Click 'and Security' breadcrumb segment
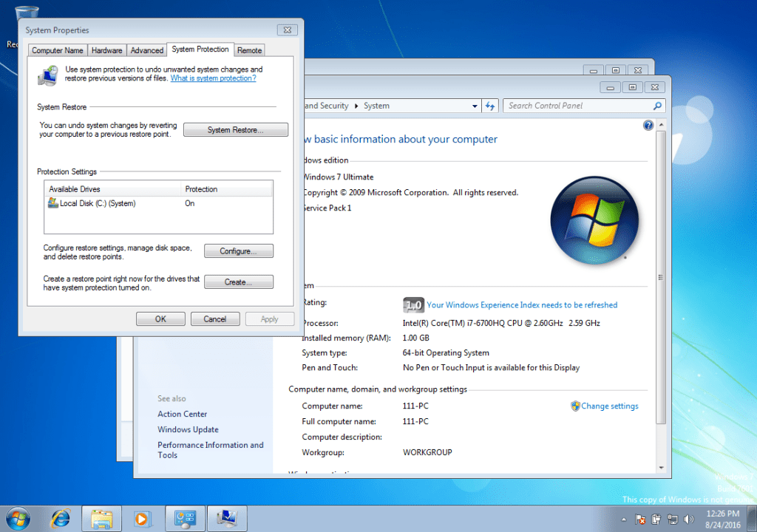Viewport: 757px width, 532px height. point(327,106)
